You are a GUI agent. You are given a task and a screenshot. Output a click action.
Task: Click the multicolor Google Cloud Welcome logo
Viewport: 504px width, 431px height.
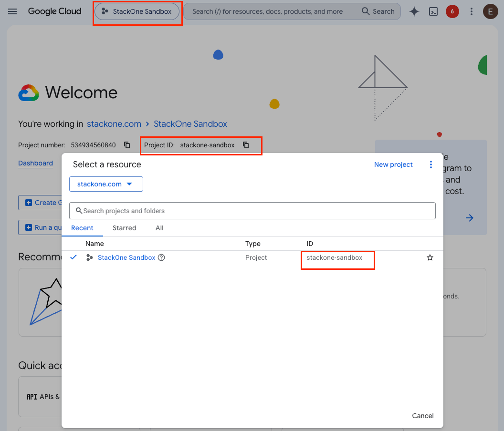tap(29, 93)
